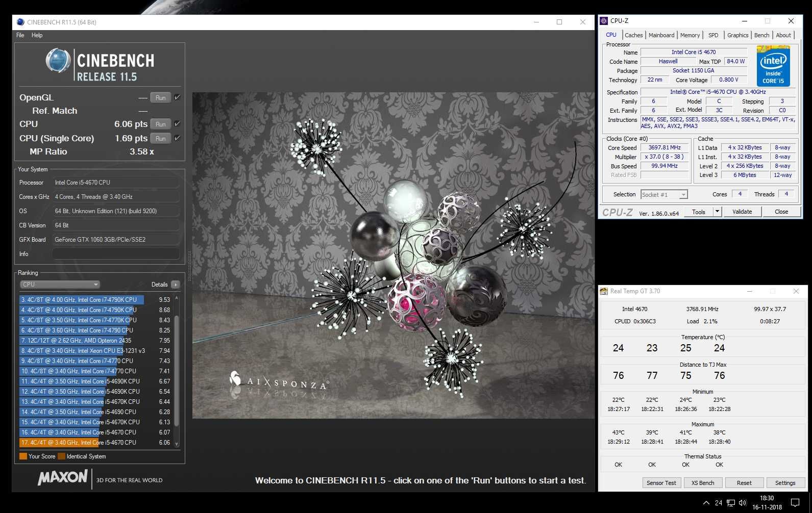Click ranking list scrollbar down arrow
Screen dimensions: 812x513
pyautogui.click(x=177, y=444)
